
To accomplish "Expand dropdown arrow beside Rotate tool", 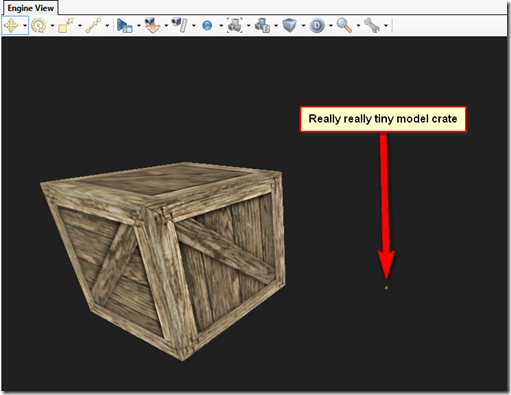I will 52,25.
